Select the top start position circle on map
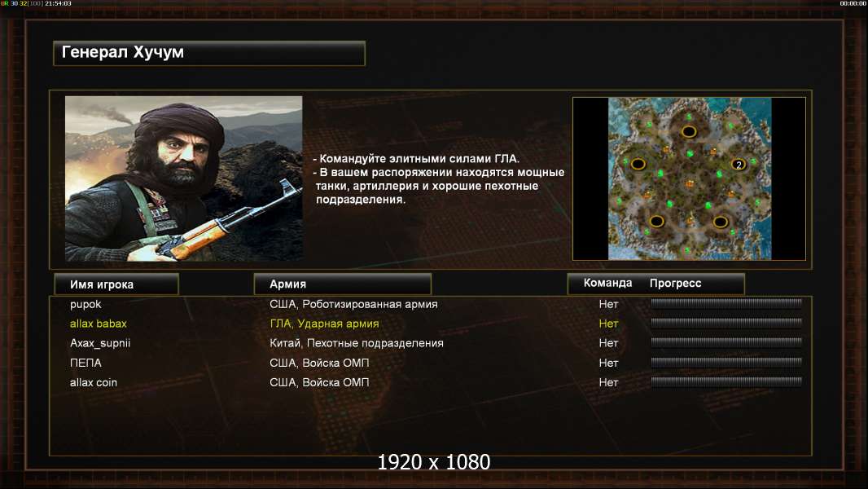This screenshot has width=868, height=489. point(689,132)
